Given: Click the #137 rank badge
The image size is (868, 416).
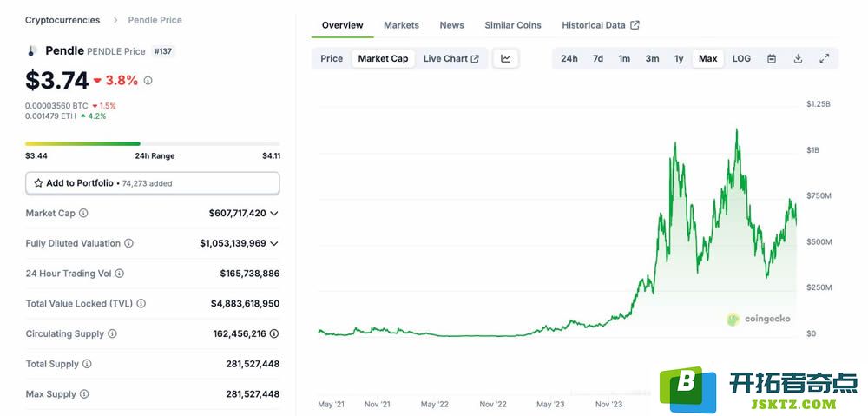Looking at the screenshot, I should [x=163, y=51].
